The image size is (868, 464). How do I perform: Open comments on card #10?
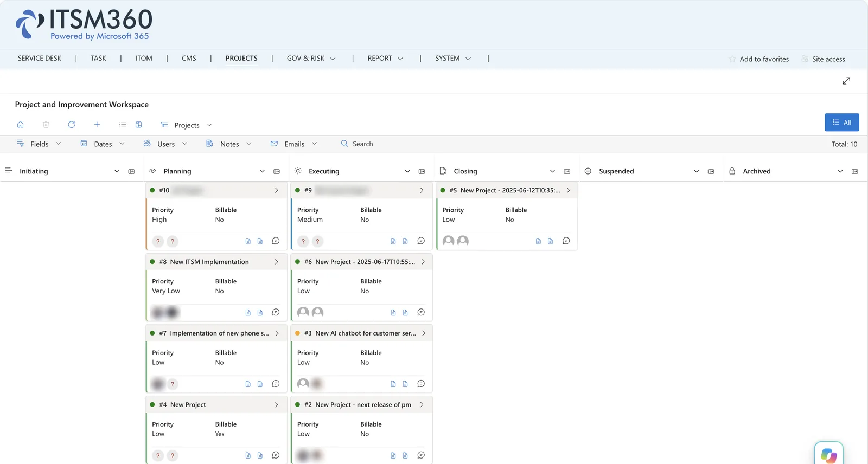tap(276, 241)
